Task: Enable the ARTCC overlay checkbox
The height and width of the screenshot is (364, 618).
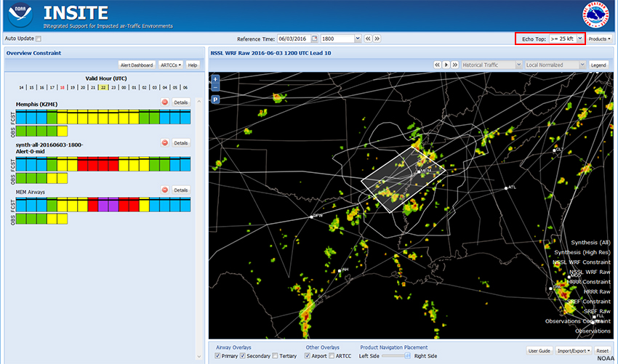Action: click(332, 356)
